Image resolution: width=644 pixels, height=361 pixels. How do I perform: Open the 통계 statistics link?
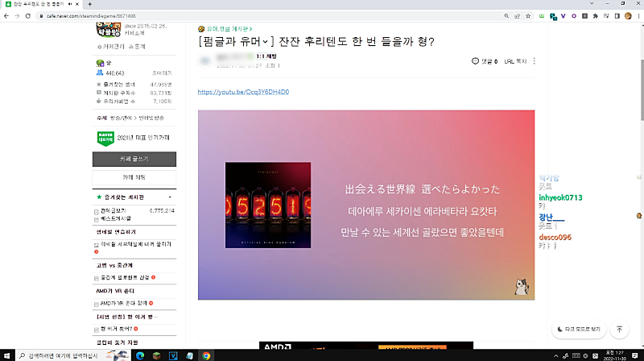(137, 47)
